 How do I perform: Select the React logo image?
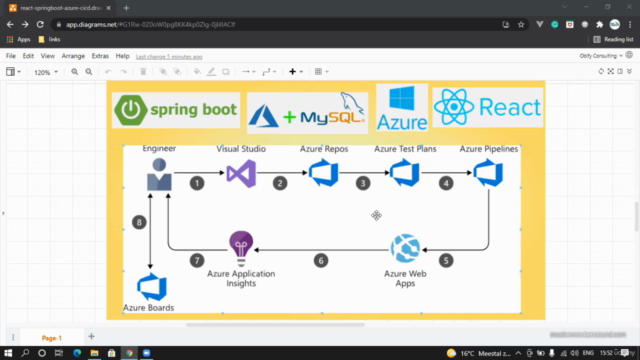[x=488, y=107]
